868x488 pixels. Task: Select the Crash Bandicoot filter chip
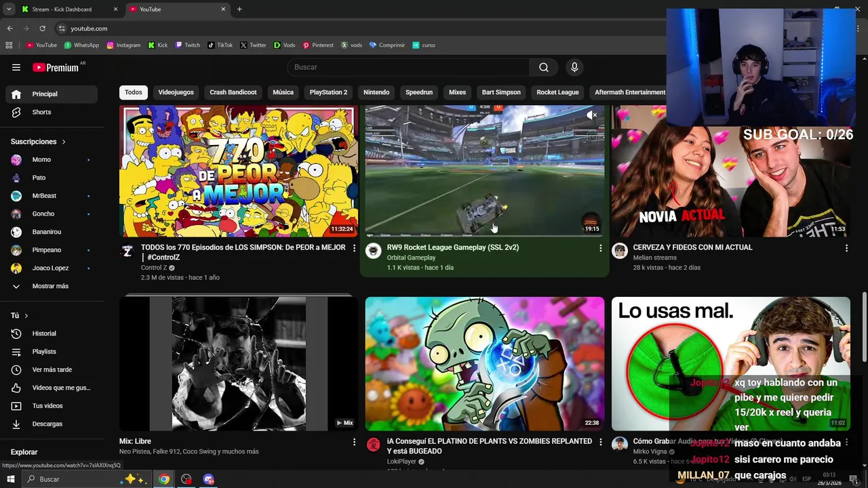click(233, 92)
